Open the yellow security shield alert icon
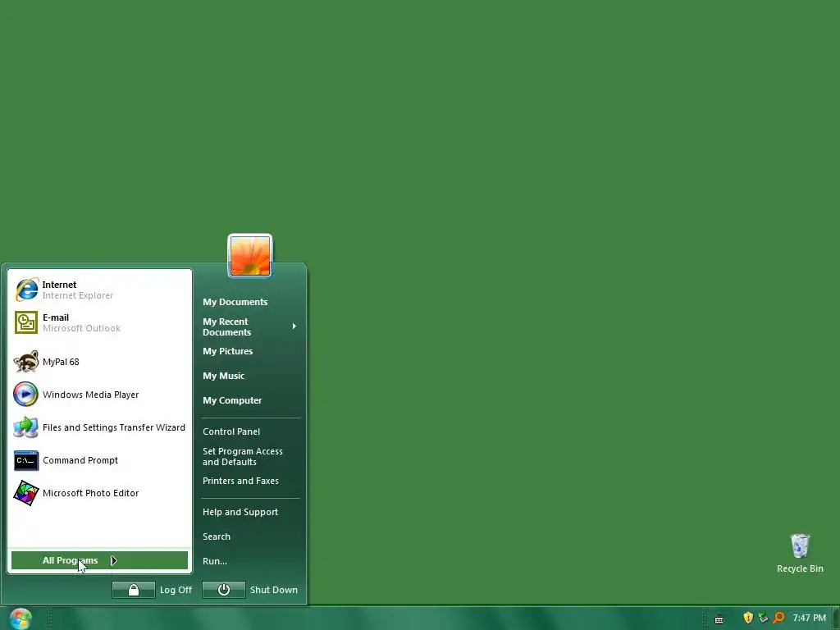The height and width of the screenshot is (630, 840). point(748,618)
